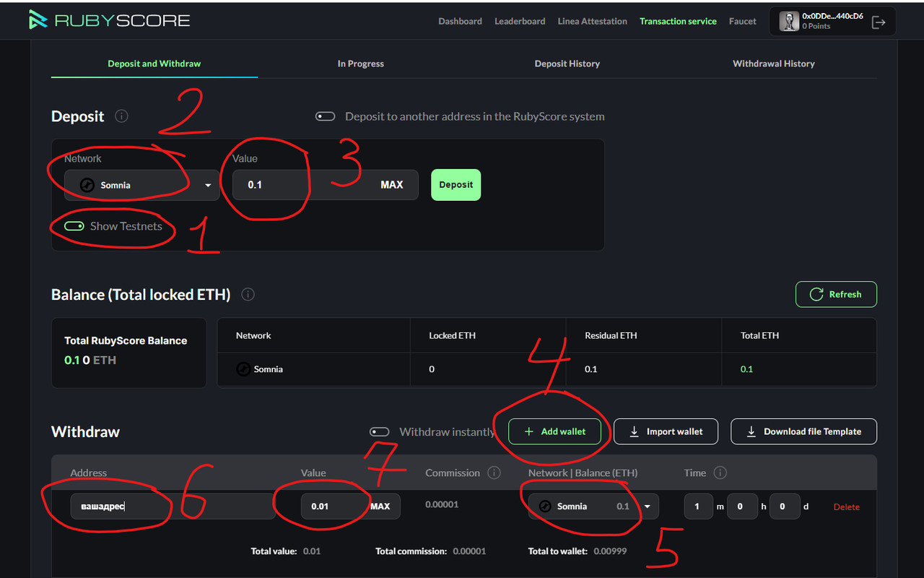The image size is (924, 578).
Task: Open the wallet avatar thumbnail
Action: pyautogui.click(x=789, y=22)
